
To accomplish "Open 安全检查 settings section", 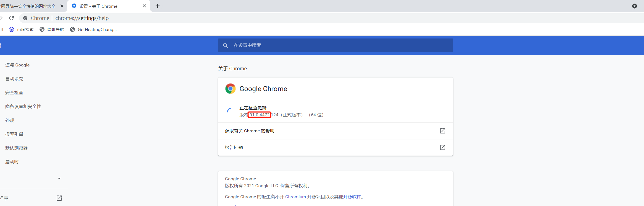I will [x=14, y=92].
